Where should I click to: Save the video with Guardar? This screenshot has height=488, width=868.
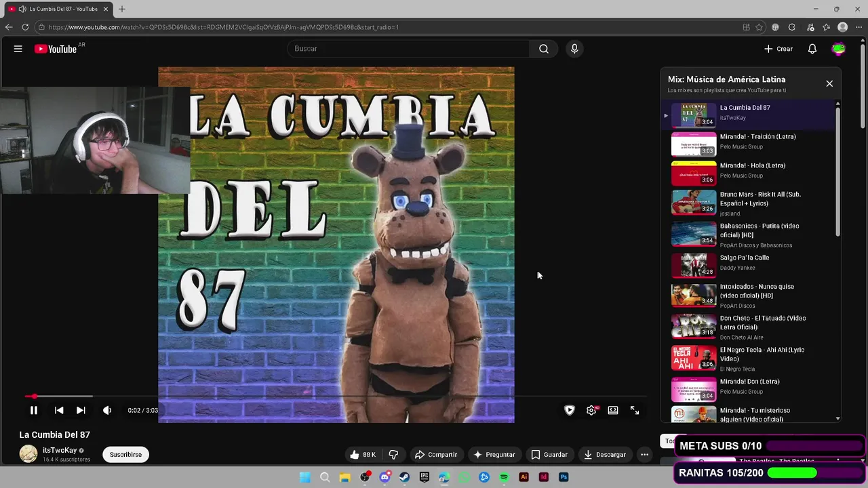[549, 455]
